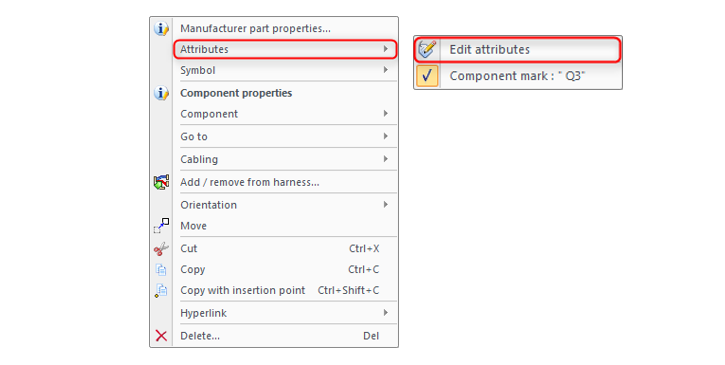Click the Component properties info icon

pos(161,93)
